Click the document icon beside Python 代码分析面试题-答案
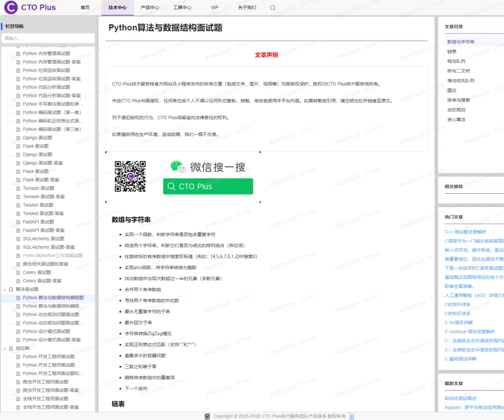This screenshot has width=504, height=420. (18, 96)
